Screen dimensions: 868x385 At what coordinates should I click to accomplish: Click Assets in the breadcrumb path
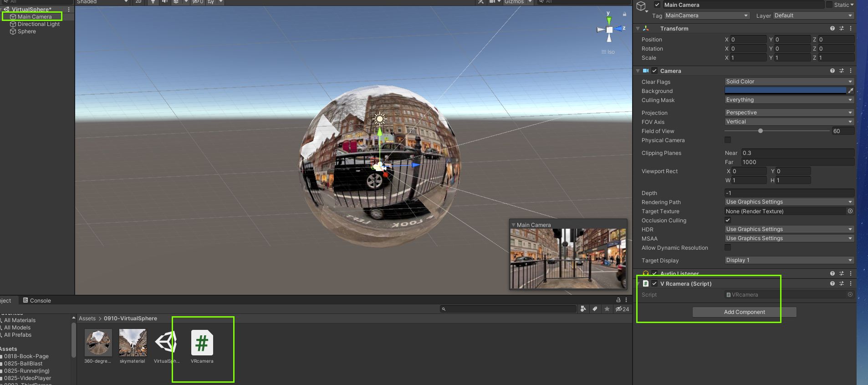pos(87,318)
